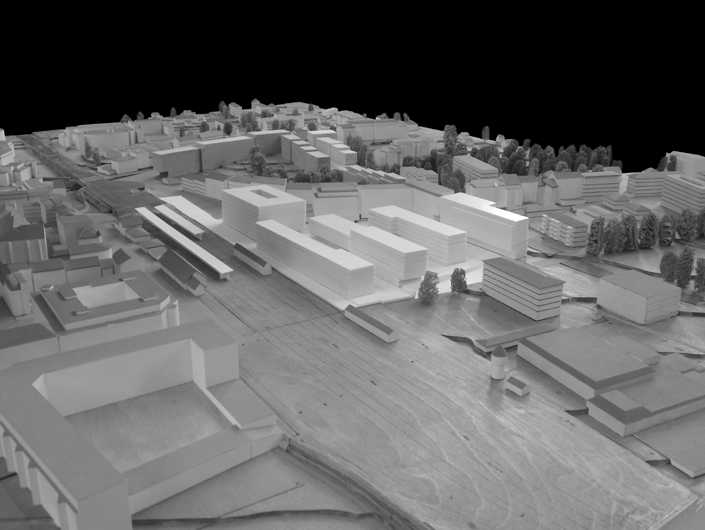This screenshot has width=705, height=530.
Task: Click the middle white slab with striped facade
Action: pos(418,233)
